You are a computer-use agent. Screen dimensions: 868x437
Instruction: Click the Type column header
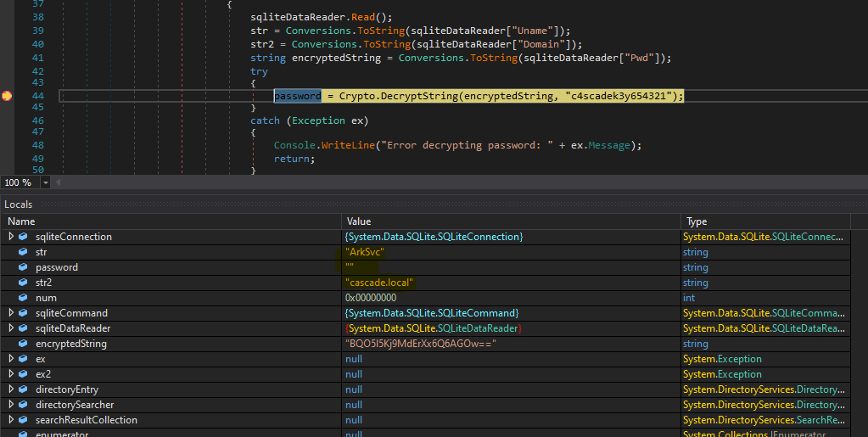[x=697, y=221]
